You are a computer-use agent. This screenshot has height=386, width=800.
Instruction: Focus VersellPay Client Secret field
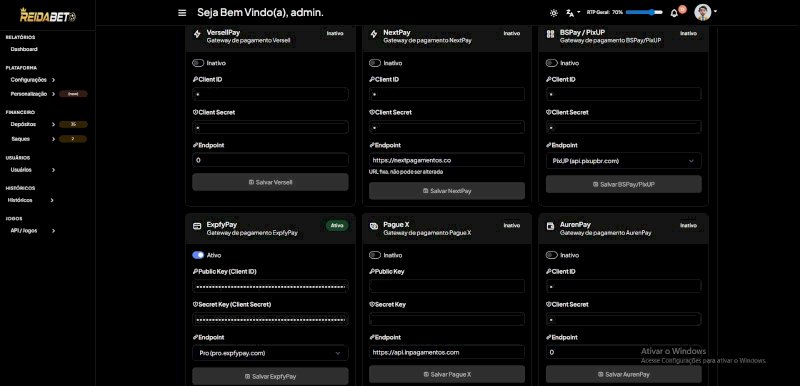tap(270, 127)
